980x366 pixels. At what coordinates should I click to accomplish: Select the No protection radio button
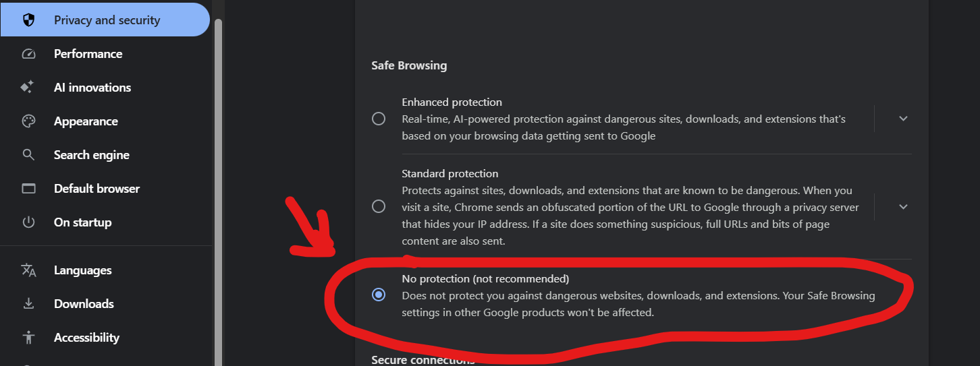pyautogui.click(x=379, y=295)
